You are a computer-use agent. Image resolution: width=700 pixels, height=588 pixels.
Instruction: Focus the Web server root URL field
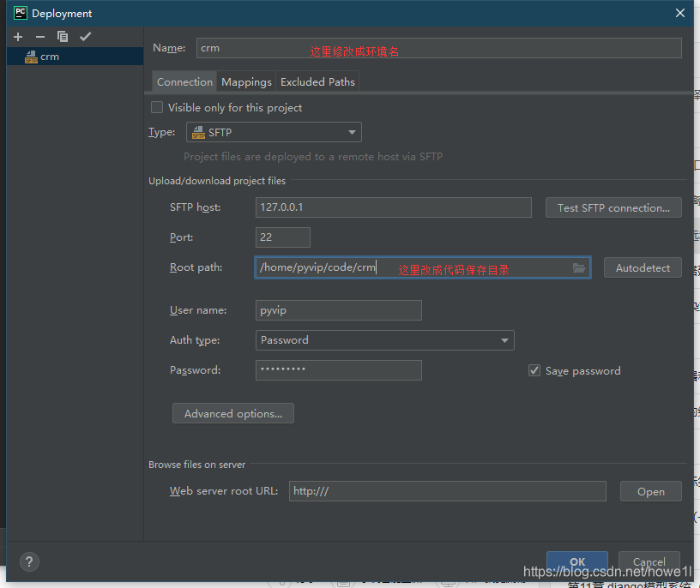coord(447,491)
